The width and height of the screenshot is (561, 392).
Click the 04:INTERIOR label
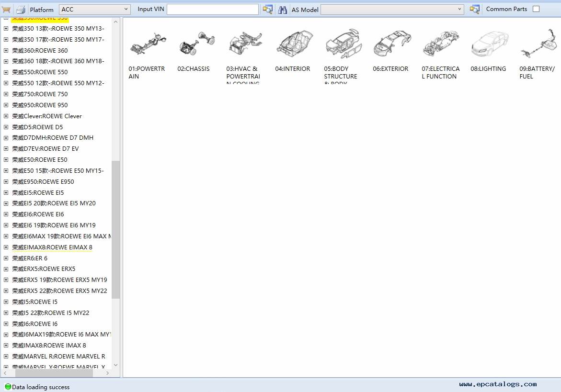[292, 69]
